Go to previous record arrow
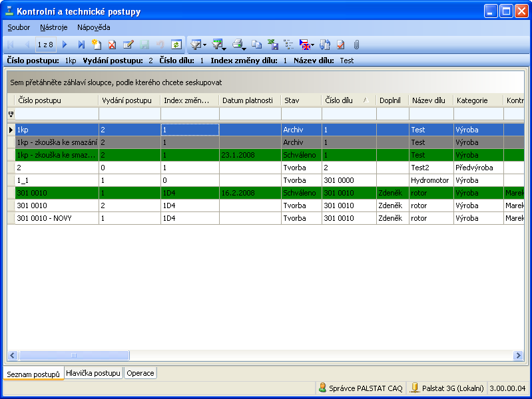 [27, 45]
